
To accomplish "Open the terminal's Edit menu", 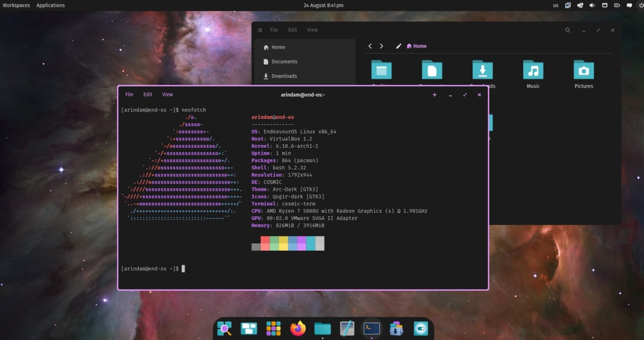I will (148, 95).
